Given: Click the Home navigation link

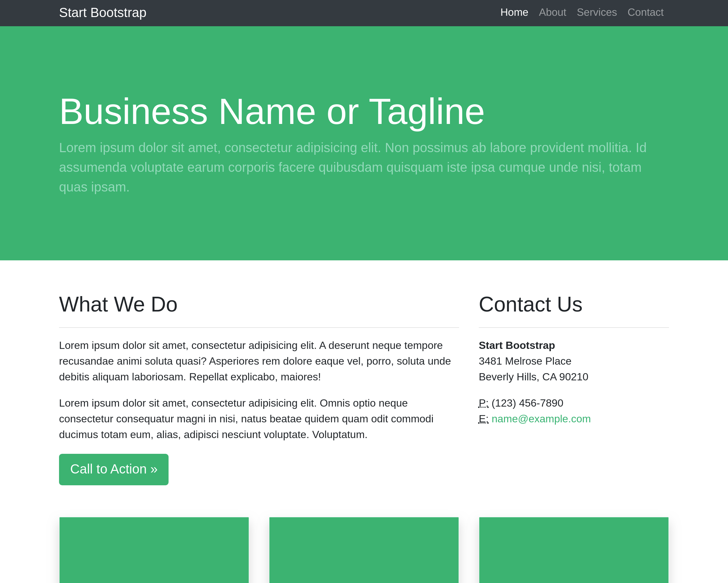Looking at the screenshot, I should point(514,12).
